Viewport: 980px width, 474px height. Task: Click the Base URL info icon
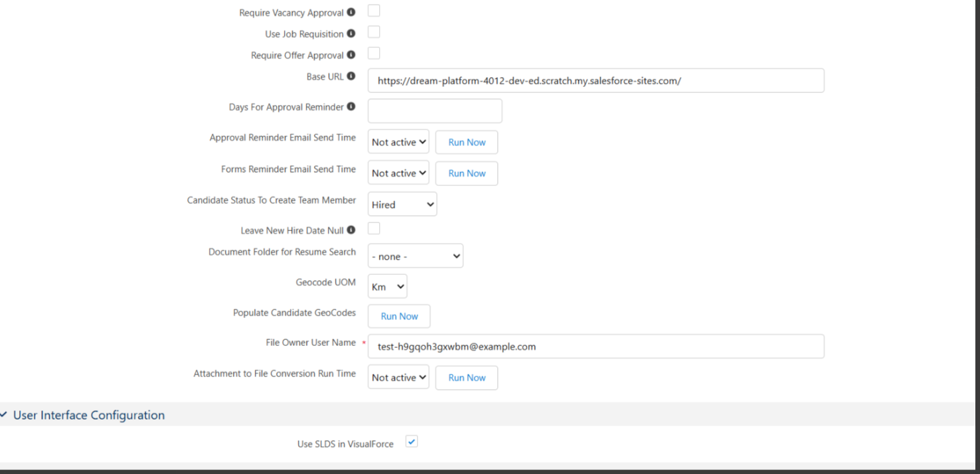pyautogui.click(x=351, y=77)
